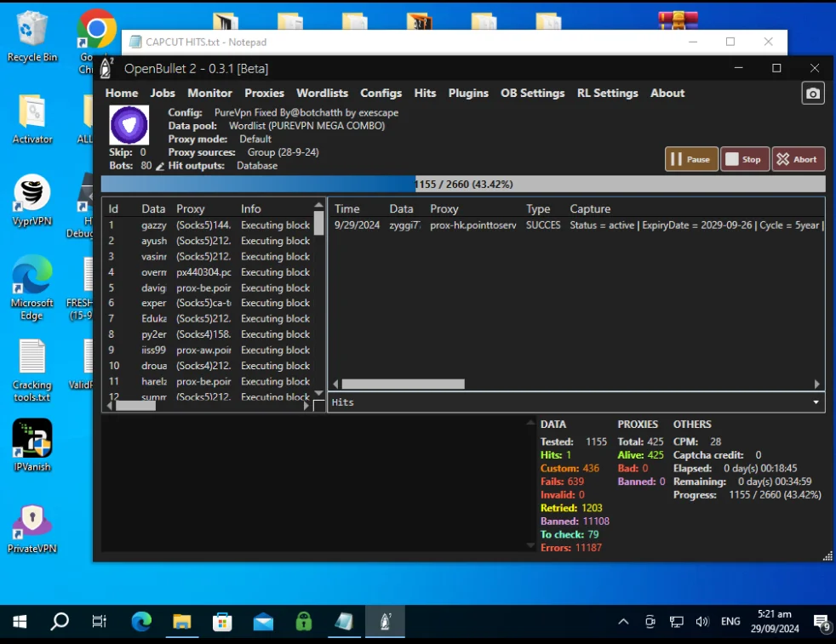Click the bots list vertical scrollbar thumb
The width and height of the screenshot is (836, 644).
pyautogui.click(x=319, y=223)
